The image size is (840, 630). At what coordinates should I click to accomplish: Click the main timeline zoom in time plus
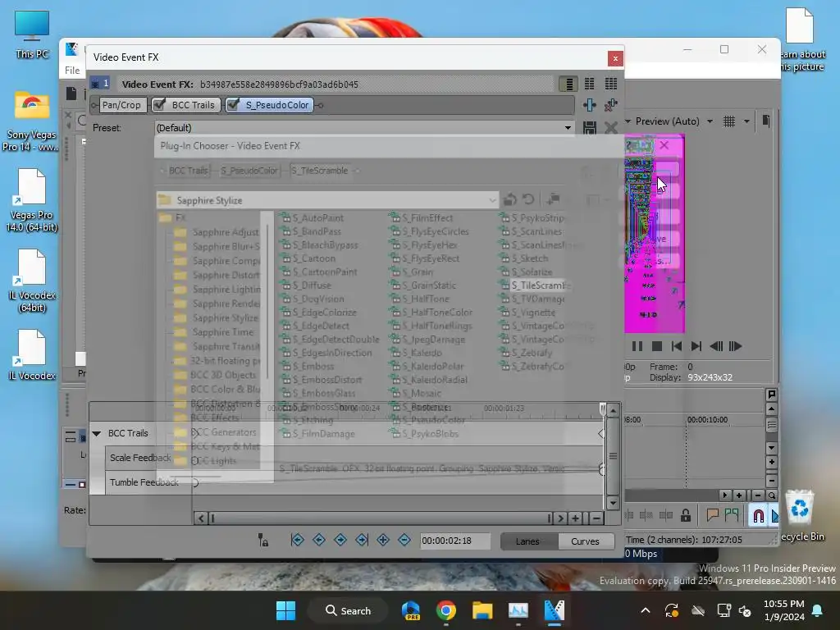pyautogui.click(x=739, y=495)
